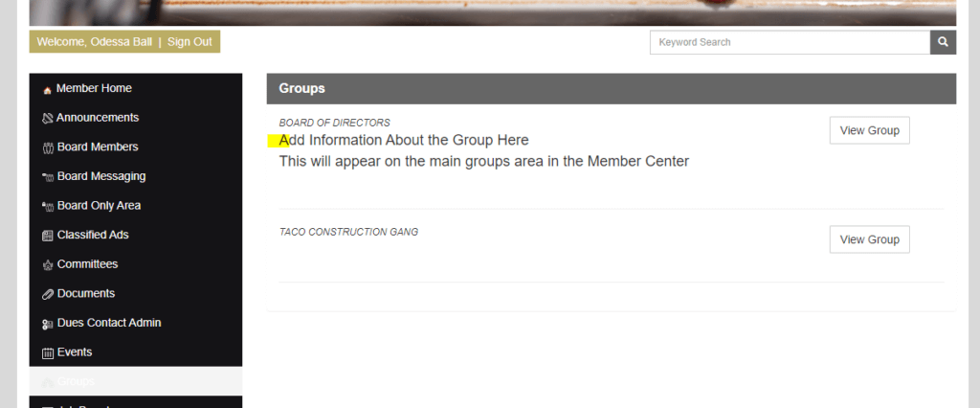View the Board of Directors group
The width and height of the screenshot is (980, 408).
[869, 130]
